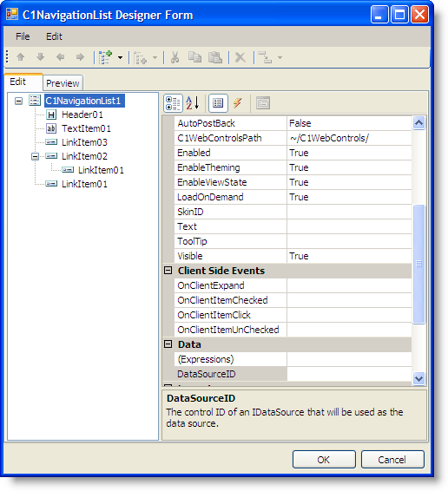The image size is (448, 491).
Task: Click the OnClientItemUnChecked property row
Action: pos(293,330)
